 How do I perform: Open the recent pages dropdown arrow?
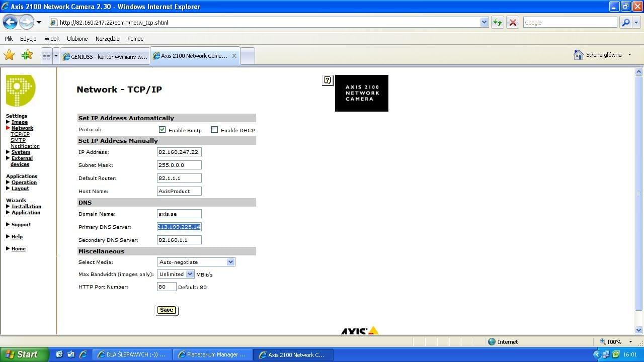pos(39,23)
